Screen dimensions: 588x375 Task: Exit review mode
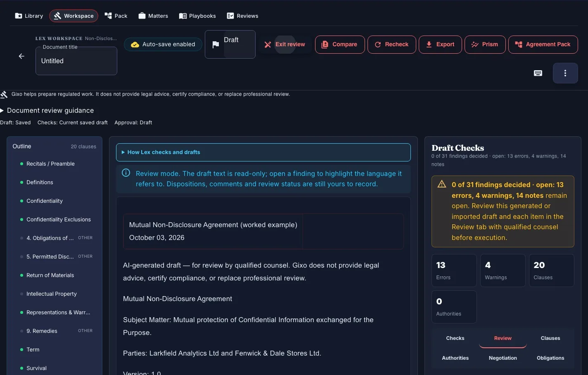click(285, 45)
